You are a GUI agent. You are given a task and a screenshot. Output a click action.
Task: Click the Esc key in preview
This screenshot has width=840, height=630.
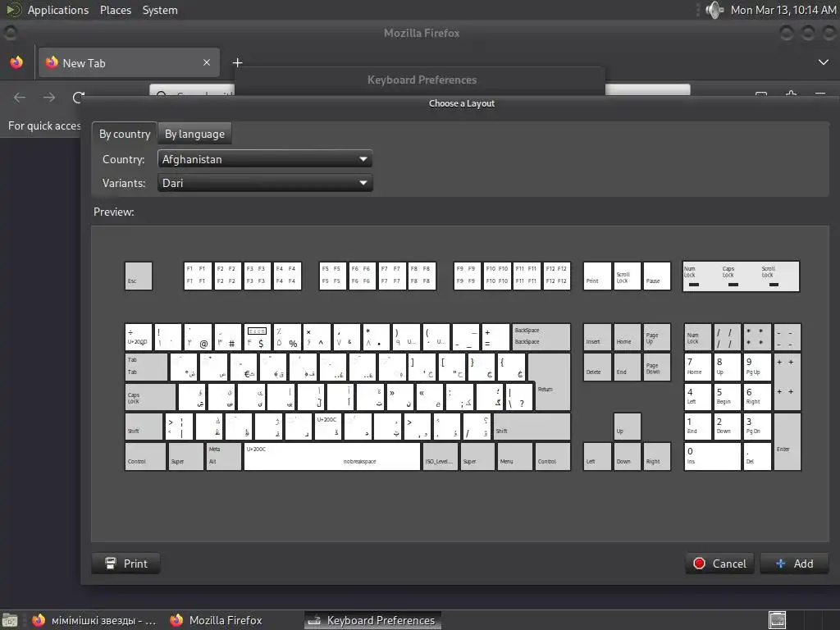pos(139,276)
